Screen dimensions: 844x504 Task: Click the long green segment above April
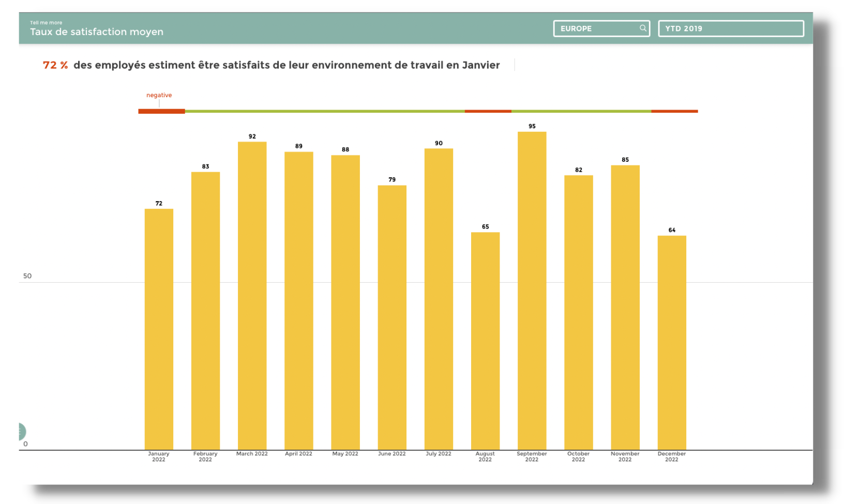(324, 111)
